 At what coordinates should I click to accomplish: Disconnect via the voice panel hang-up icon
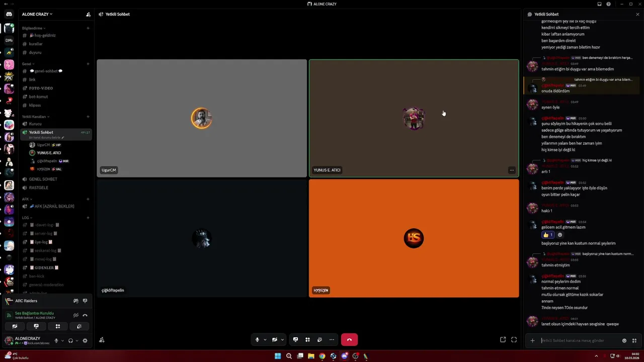[85, 315]
